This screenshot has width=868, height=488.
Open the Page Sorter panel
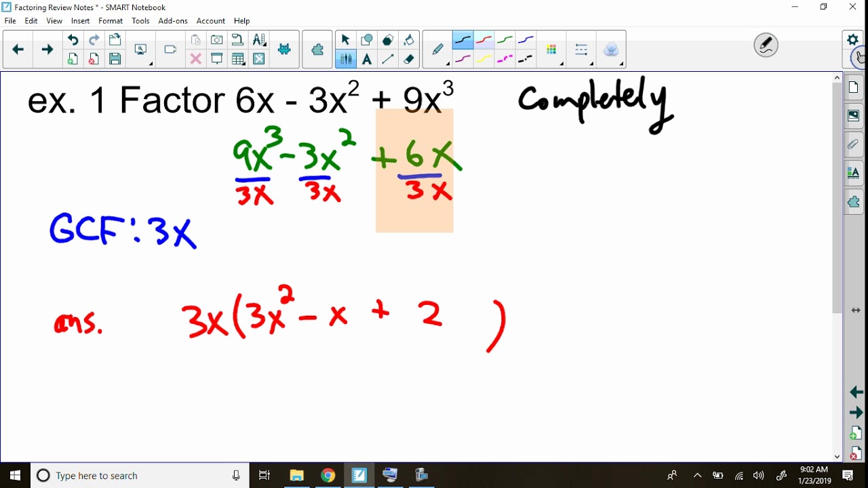(853, 87)
